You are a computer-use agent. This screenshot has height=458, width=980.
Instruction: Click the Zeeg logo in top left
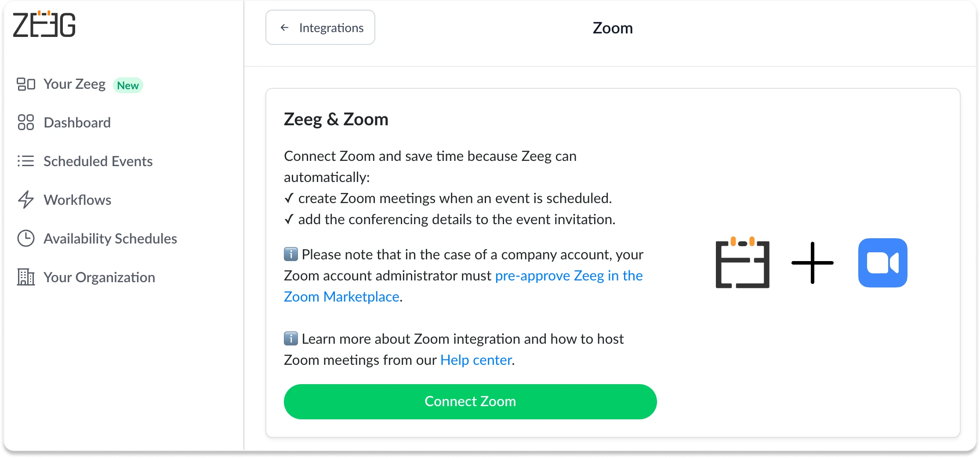coord(44,24)
